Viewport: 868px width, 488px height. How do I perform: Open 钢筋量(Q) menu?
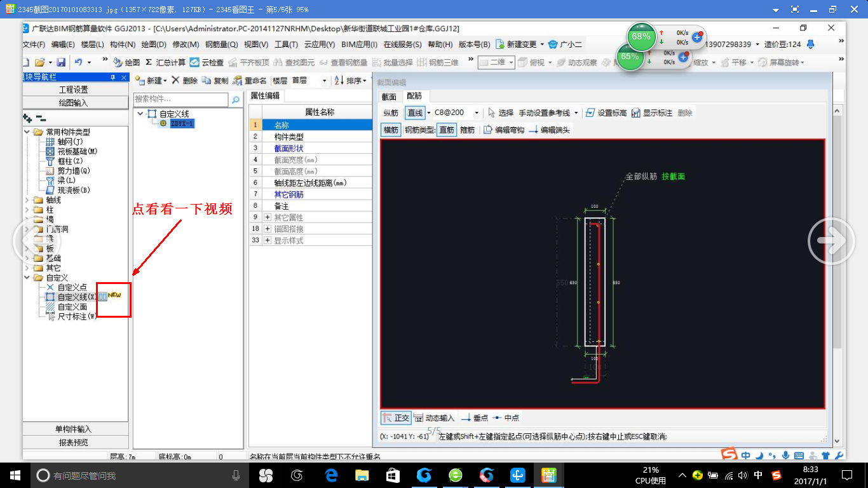[x=221, y=44]
